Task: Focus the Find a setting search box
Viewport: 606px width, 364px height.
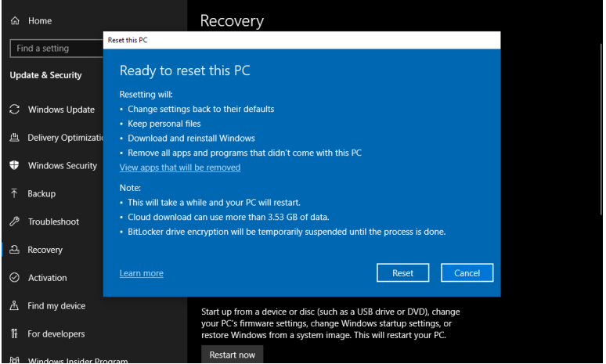Action: (57, 49)
